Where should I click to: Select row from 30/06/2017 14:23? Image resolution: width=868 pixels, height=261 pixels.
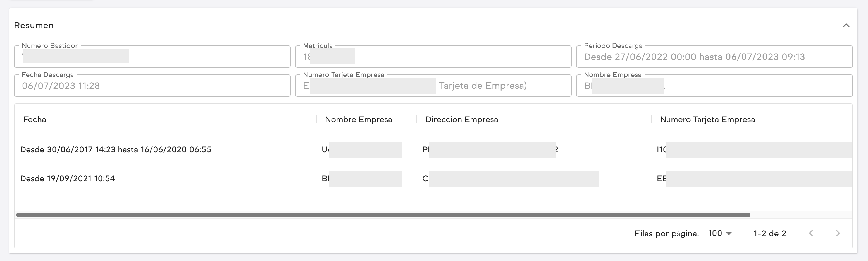[116, 150]
